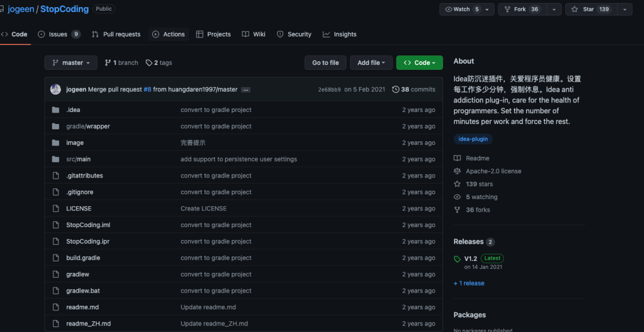Fork the StopCoding repository
The width and height of the screenshot is (644, 332).
(522, 9)
